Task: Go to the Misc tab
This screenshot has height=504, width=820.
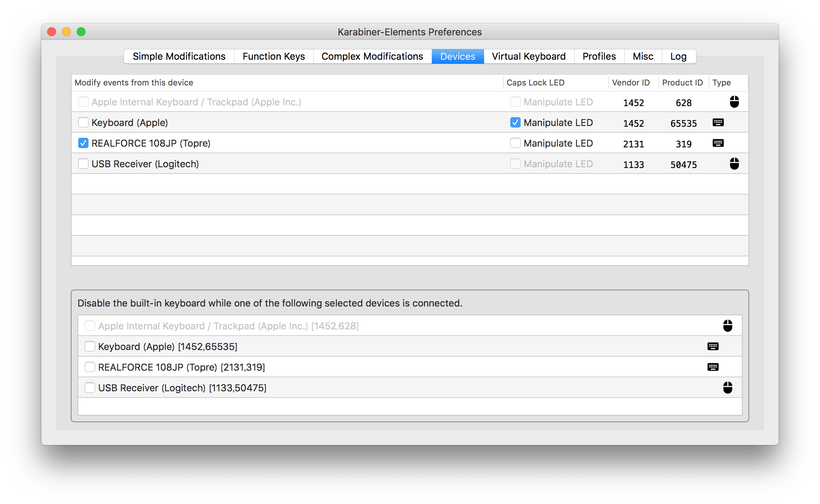Action: (643, 56)
